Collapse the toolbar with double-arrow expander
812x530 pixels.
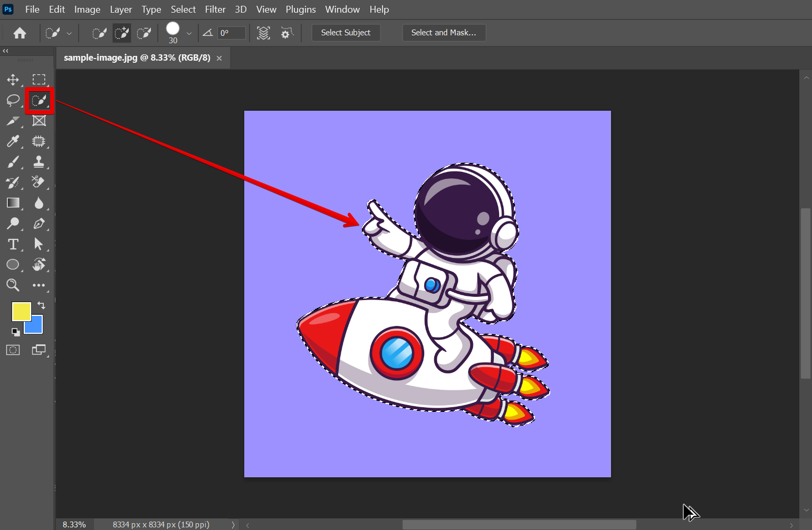6,51
